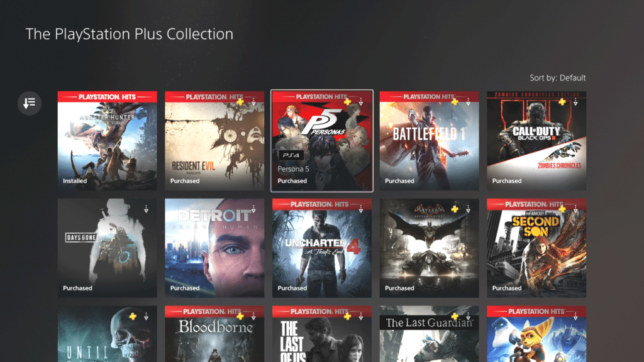
Task: Click 'Purchased' label on Uncharted 4 tile
Action: click(292, 288)
